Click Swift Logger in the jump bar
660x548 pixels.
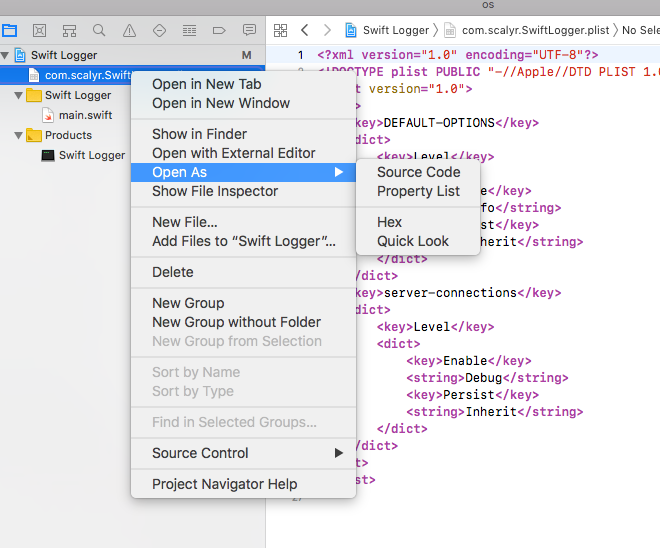point(396,31)
